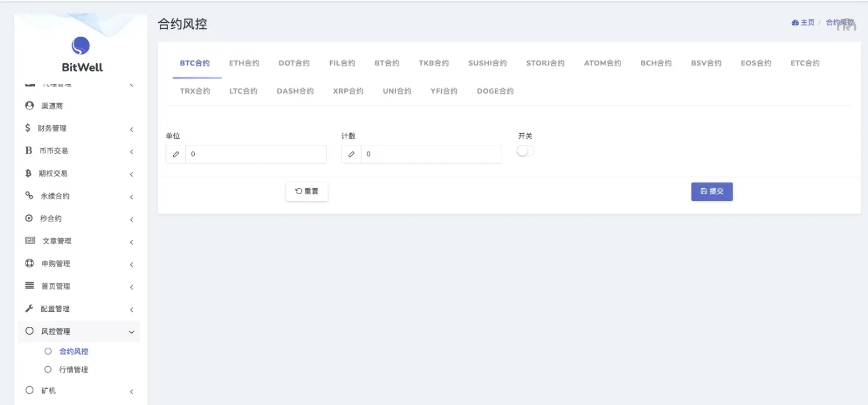The image size is (868, 405).
Task: Open the DOGE合约 tab
Action: [495, 90]
